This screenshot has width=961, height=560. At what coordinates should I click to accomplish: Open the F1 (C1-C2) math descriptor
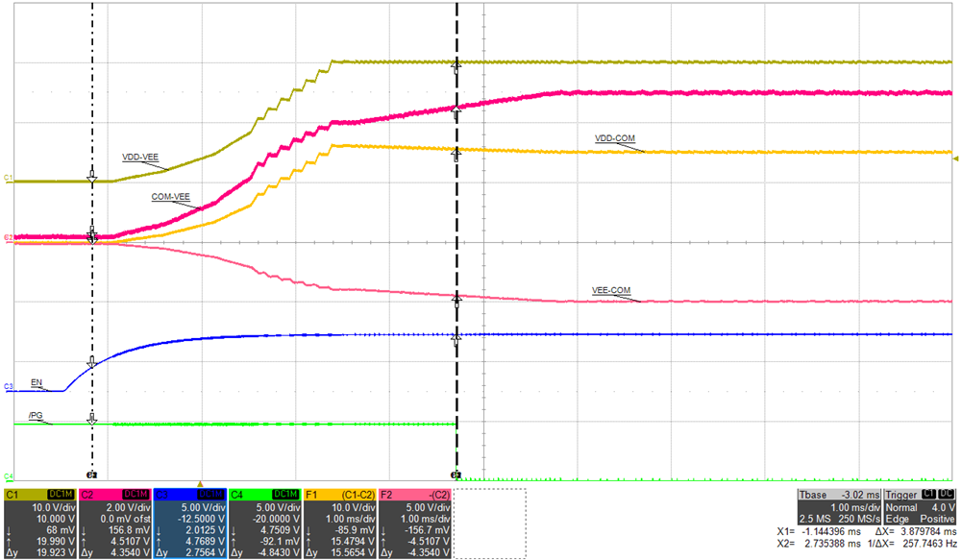338,523
